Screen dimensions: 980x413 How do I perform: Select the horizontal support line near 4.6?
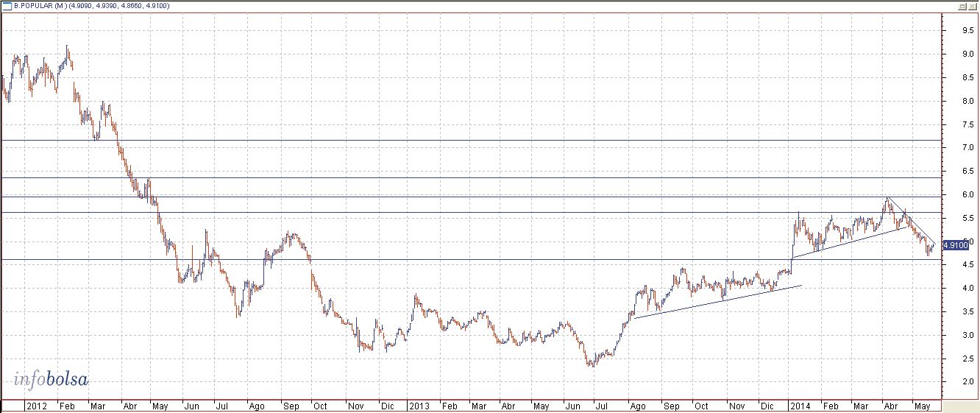(x=441, y=259)
